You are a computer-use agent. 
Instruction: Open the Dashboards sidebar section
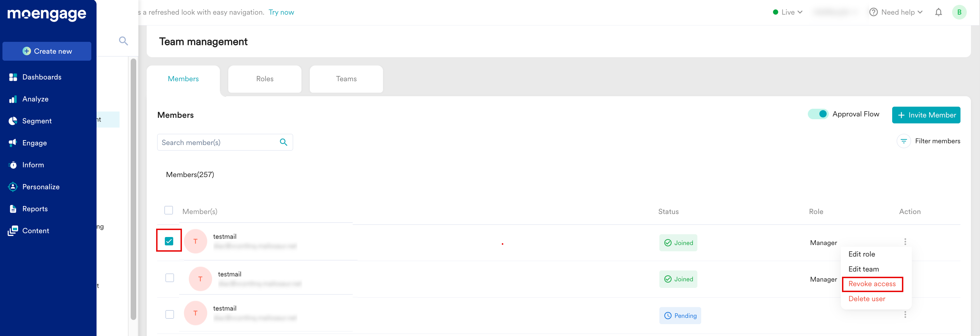pos(41,77)
